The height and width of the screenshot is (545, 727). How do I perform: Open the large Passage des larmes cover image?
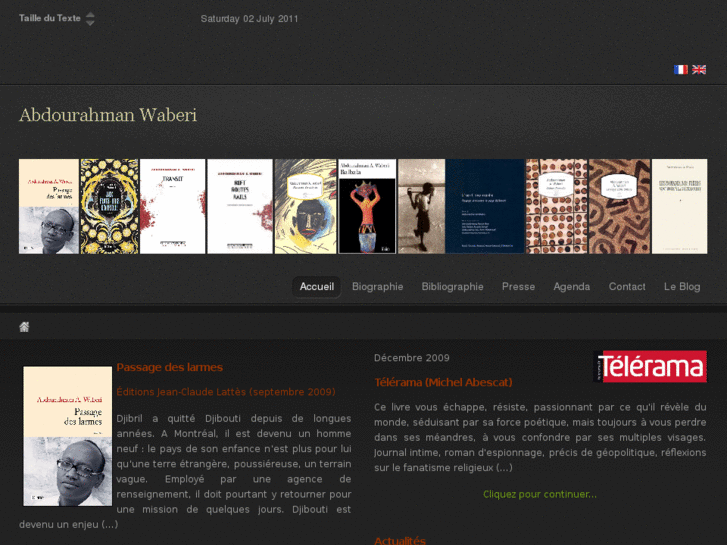[x=68, y=436]
